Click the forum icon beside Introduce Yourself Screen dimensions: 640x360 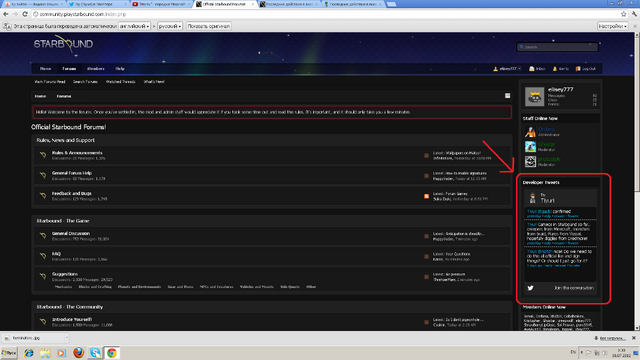[x=43, y=322]
